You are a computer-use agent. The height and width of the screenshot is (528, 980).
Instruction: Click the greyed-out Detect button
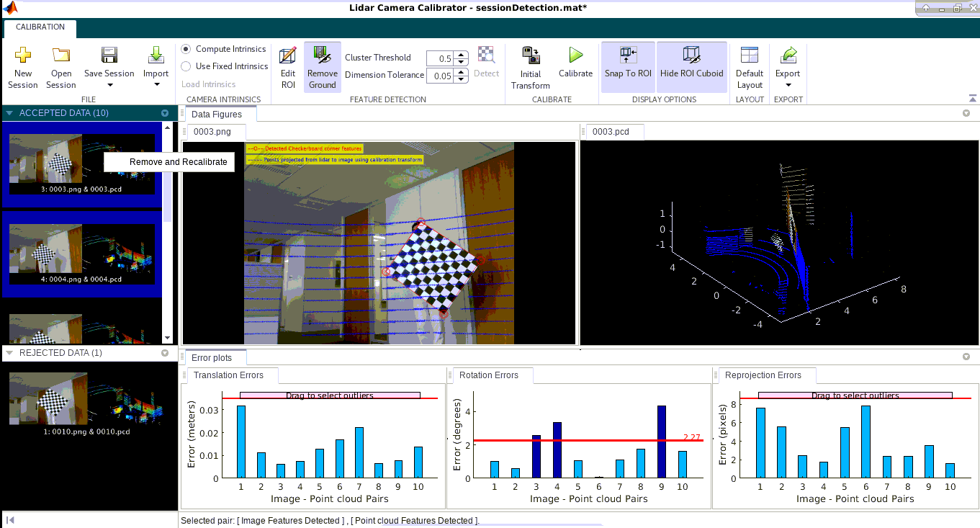click(x=486, y=63)
